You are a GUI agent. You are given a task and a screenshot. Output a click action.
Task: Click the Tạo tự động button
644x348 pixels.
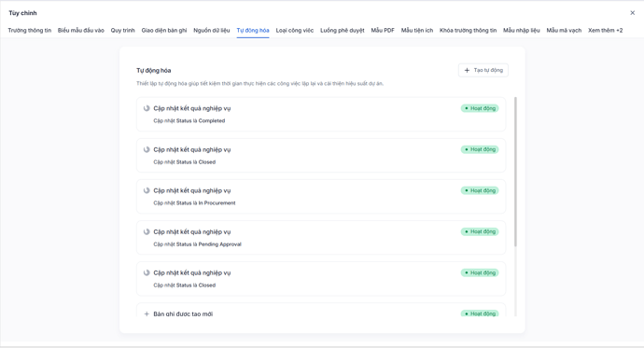(x=483, y=70)
